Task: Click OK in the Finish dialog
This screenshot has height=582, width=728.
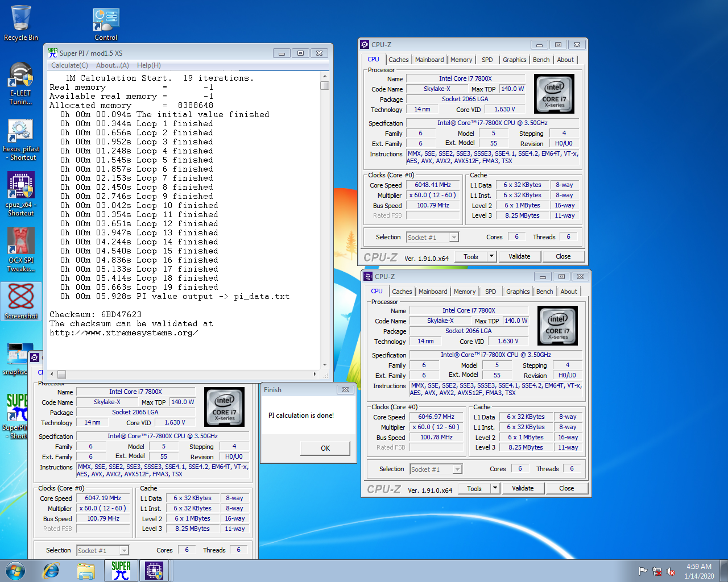Action: pyautogui.click(x=325, y=448)
